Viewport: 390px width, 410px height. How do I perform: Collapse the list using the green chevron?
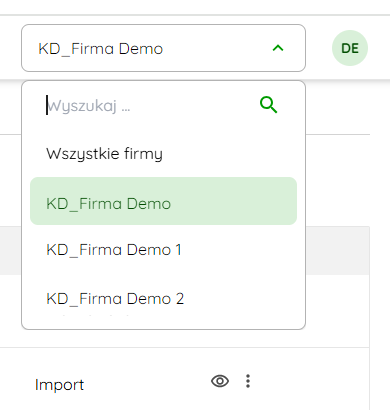(x=278, y=48)
